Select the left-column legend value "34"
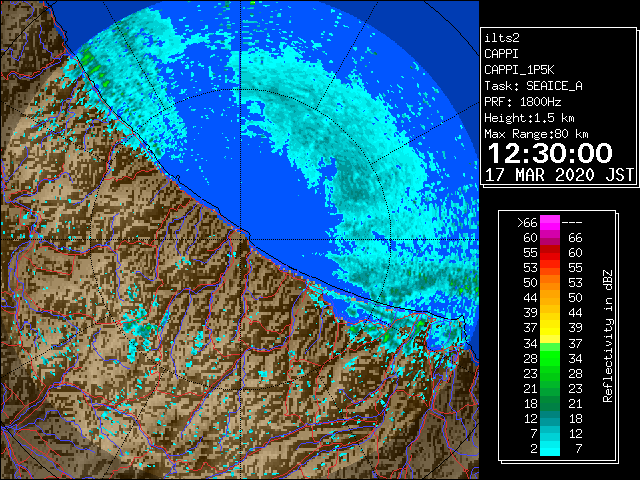This screenshot has width=640, height=480. (x=531, y=344)
